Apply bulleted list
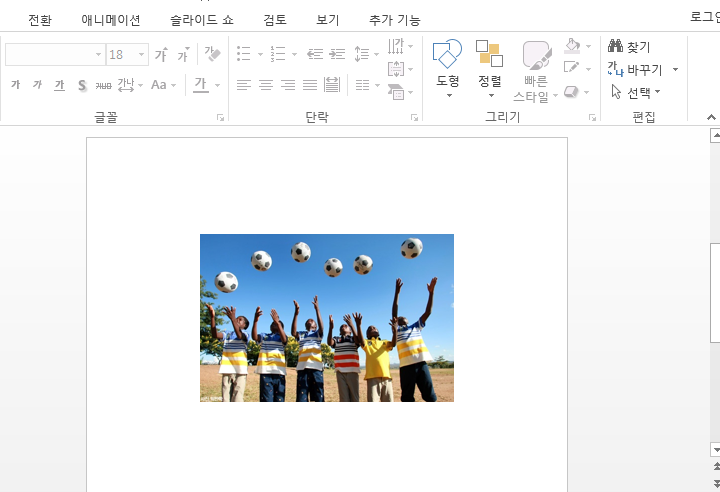The height and width of the screenshot is (492, 720). (x=243, y=54)
